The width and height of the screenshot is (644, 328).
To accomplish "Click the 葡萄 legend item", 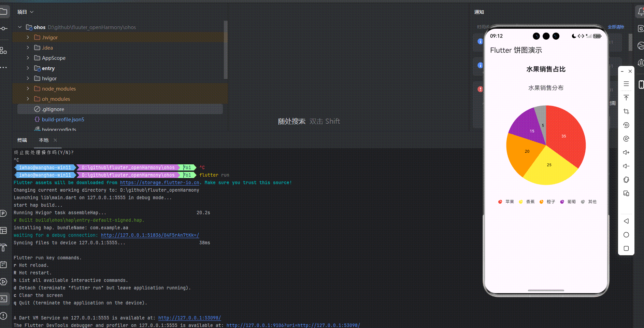I will tap(568, 202).
